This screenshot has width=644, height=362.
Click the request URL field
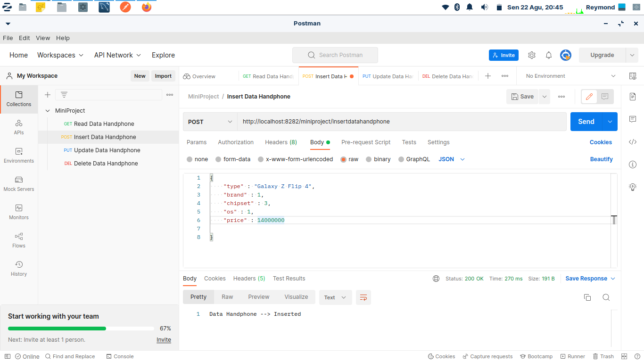(402, 122)
